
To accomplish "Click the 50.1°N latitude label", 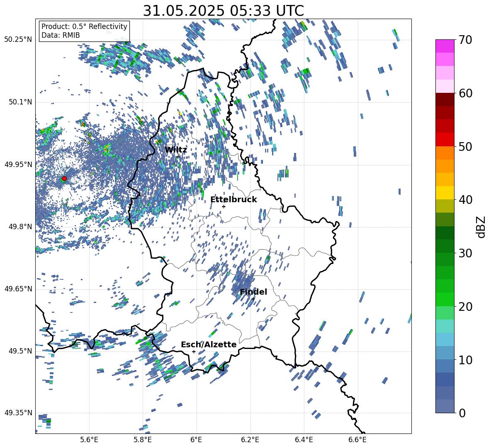I will click(x=20, y=102).
